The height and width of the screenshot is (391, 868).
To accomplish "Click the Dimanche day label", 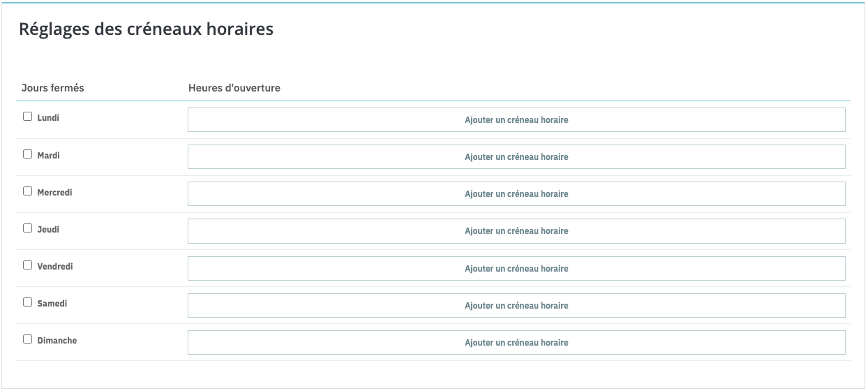I will click(x=57, y=341).
